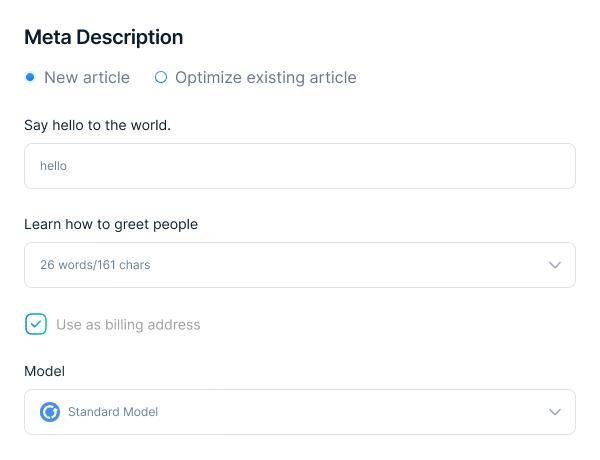The image size is (600, 460).
Task: Focus the text field containing "hello"
Action: [299, 166]
